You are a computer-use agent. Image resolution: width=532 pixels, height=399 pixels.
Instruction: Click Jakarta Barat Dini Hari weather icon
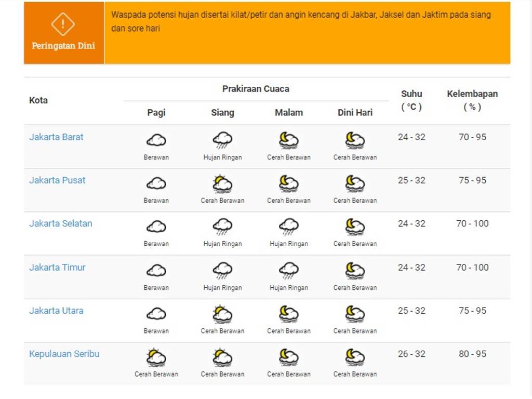coord(355,140)
